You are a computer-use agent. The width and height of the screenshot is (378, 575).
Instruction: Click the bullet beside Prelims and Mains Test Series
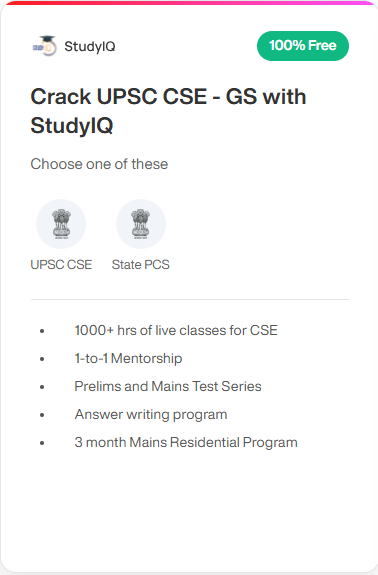point(42,387)
